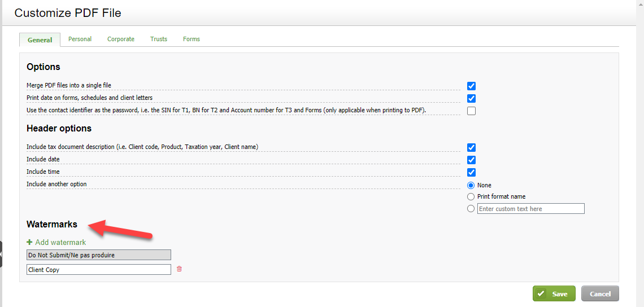The width and height of the screenshot is (644, 307).
Task: Toggle Print date on forms, schedules and client letters
Action: tap(472, 98)
